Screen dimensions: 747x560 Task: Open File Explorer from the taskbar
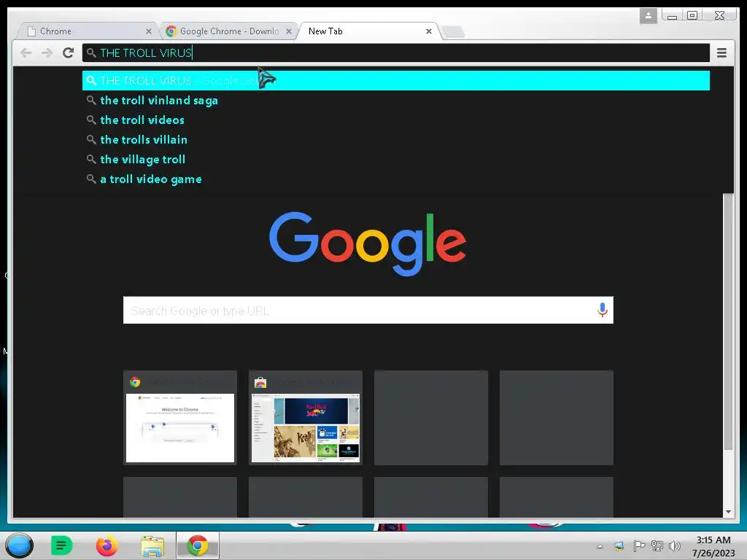tap(152, 545)
